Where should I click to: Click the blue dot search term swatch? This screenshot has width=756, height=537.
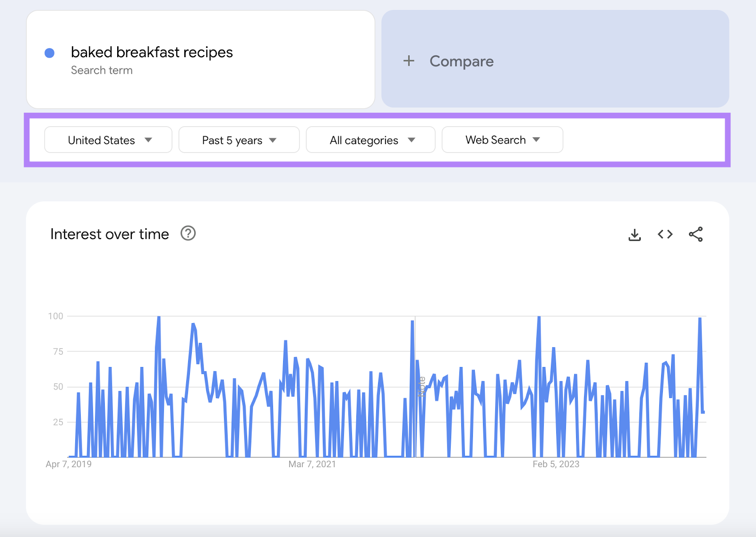click(49, 53)
